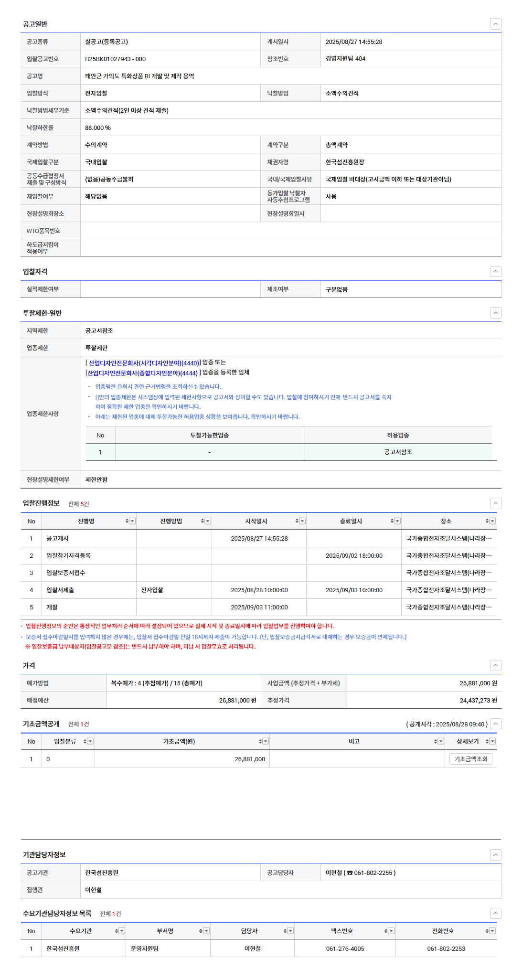Collapse the 공고일반 section
Viewport: 512px width, 980px height.
[496, 24]
